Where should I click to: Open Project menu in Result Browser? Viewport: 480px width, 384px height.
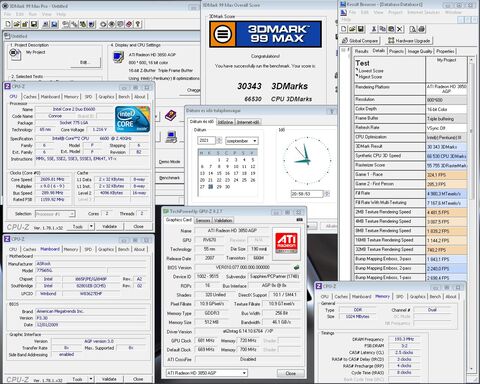(396, 12)
